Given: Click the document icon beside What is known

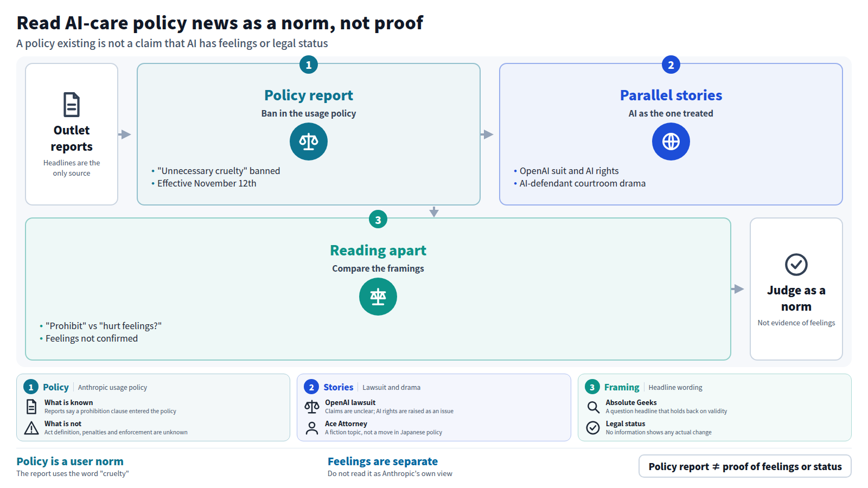Looking at the screenshot, I should point(31,406).
